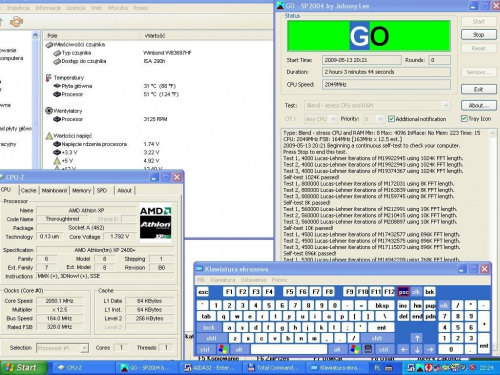Open the Klawiatura ekranowa taskbar button
Screen dimensions: 500x375
[337, 368]
